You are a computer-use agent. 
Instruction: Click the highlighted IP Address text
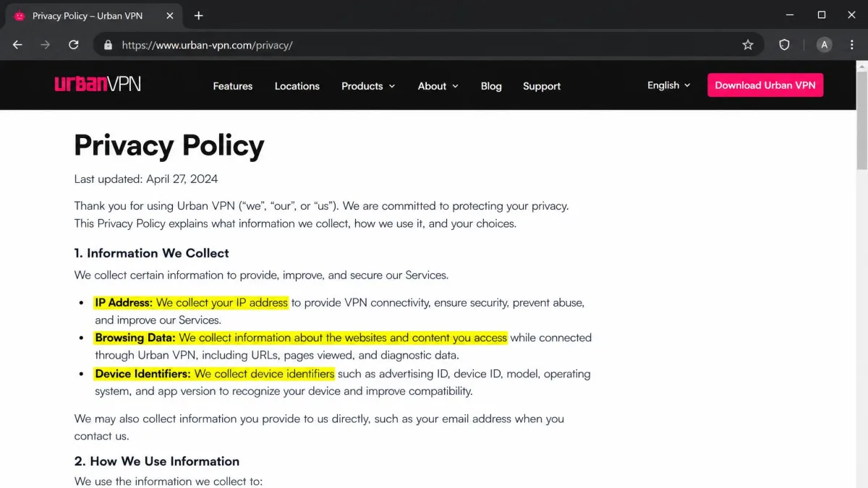191,303
